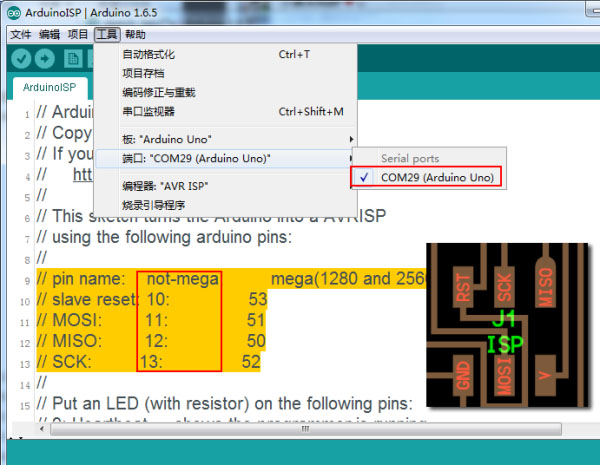Click the Arduino logo in title bar
This screenshot has height=465, width=600.
(x=14, y=13)
